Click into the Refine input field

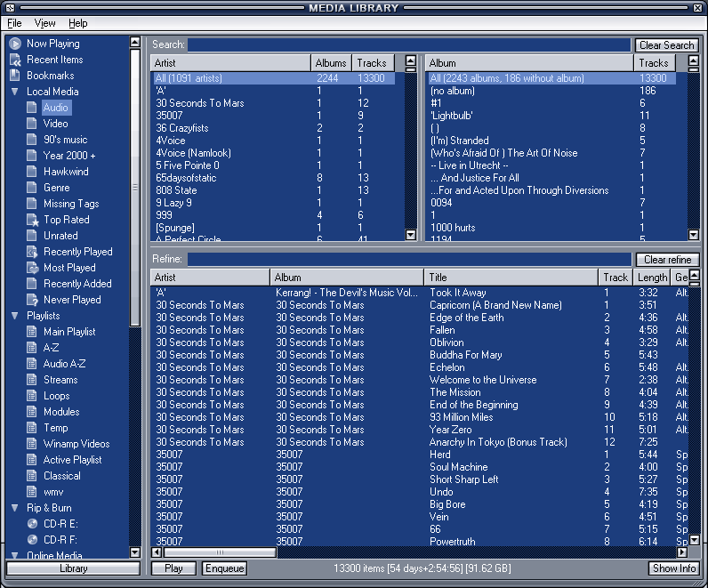point(409,259)
